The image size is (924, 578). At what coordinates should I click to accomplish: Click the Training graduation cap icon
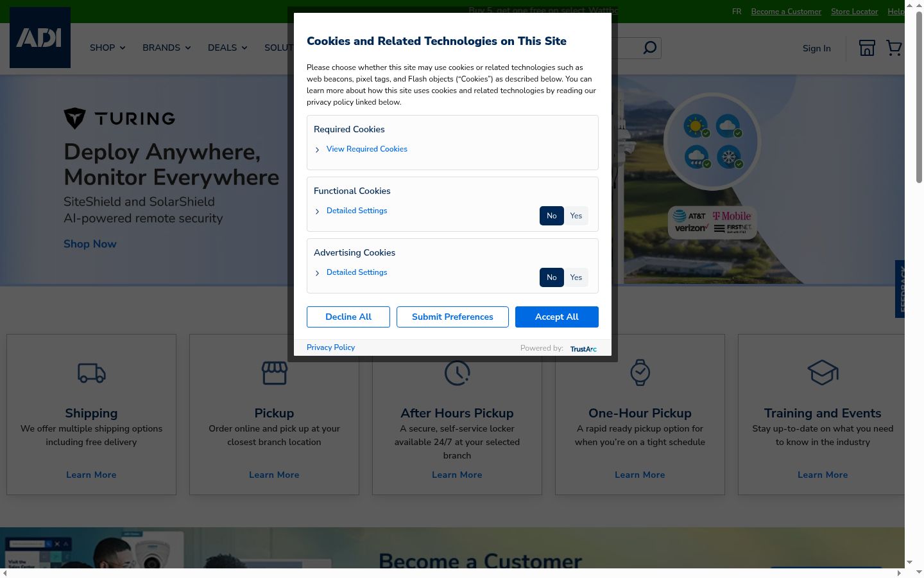point(823,372)
